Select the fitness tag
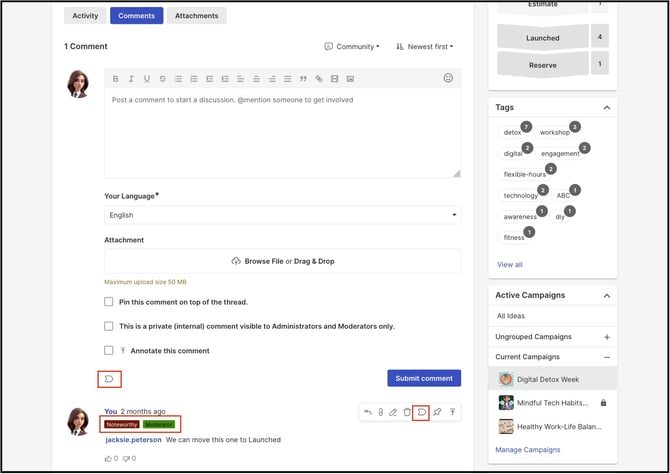This screenshot has height=474, width=670. [514, 238]
